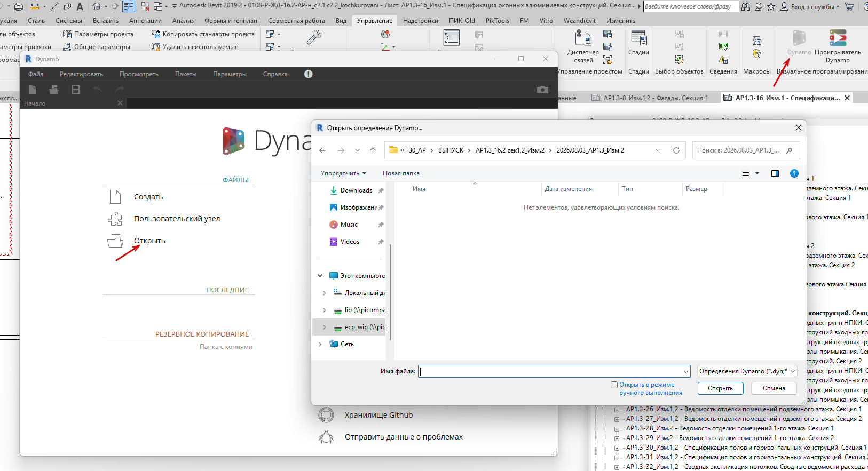This screenshot has width=868, height=471.
Task: Expand the 'Сеть' tree node
Action: click(320, 344)
